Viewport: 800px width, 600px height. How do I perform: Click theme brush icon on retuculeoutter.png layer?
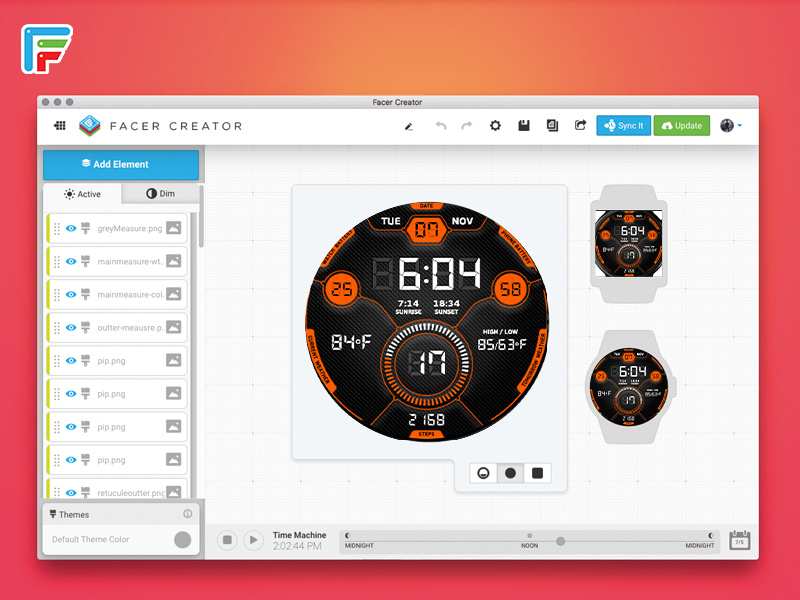tap(86, 492)
